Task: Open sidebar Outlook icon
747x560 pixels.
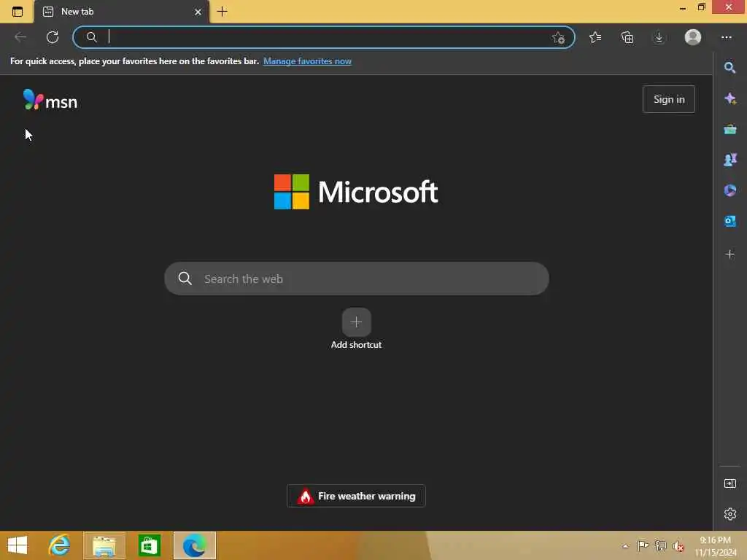Action: point(729,221)
